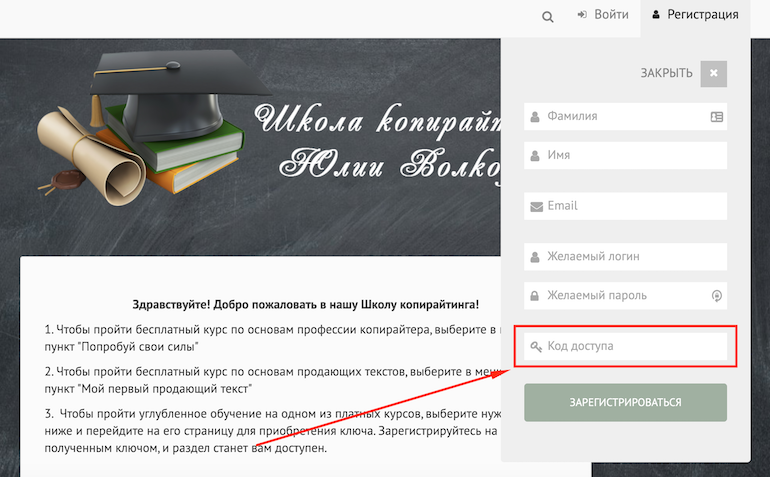Click the key icon in Код доступа
This screenshot has width=770, height=477.
click(536, 347)
